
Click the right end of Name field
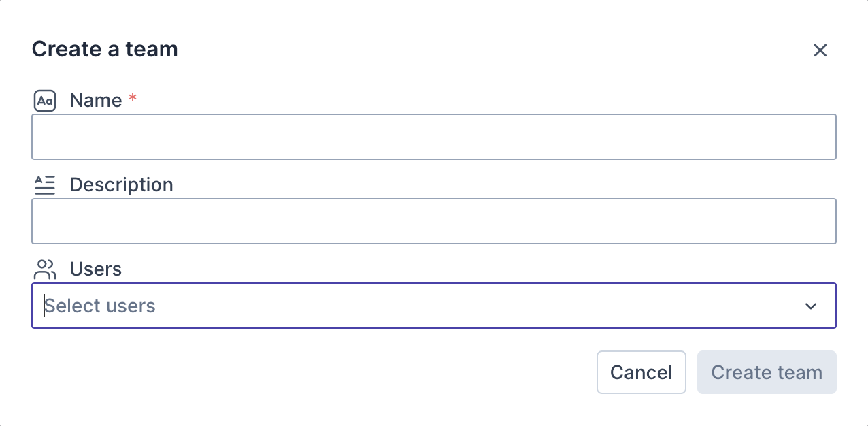[816, 137]
